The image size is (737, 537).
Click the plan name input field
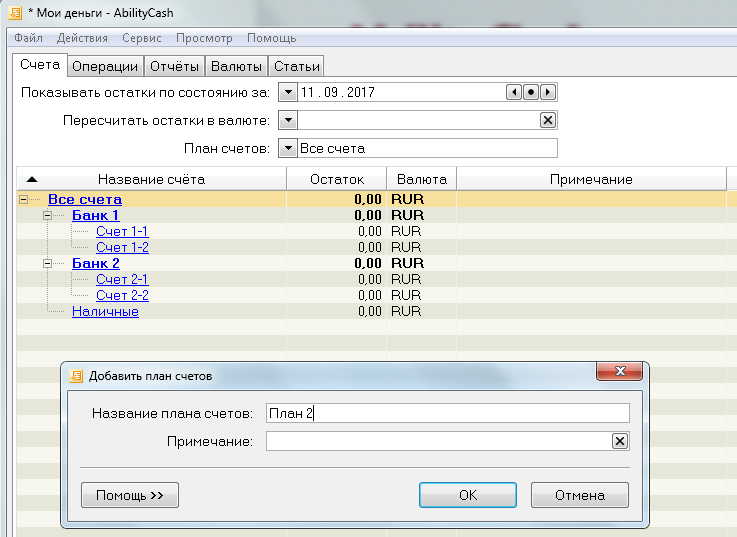pyautogui.click(x=447, y=413)
